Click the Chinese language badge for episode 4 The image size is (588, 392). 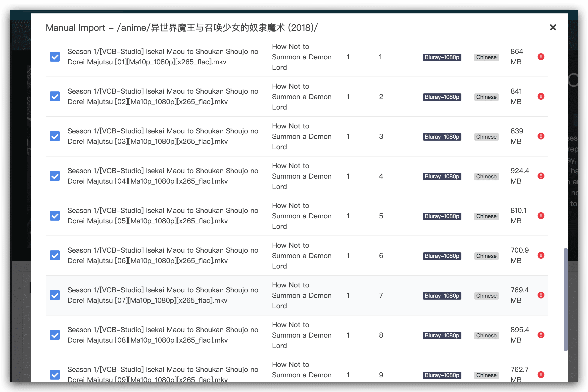click(486, 177)
